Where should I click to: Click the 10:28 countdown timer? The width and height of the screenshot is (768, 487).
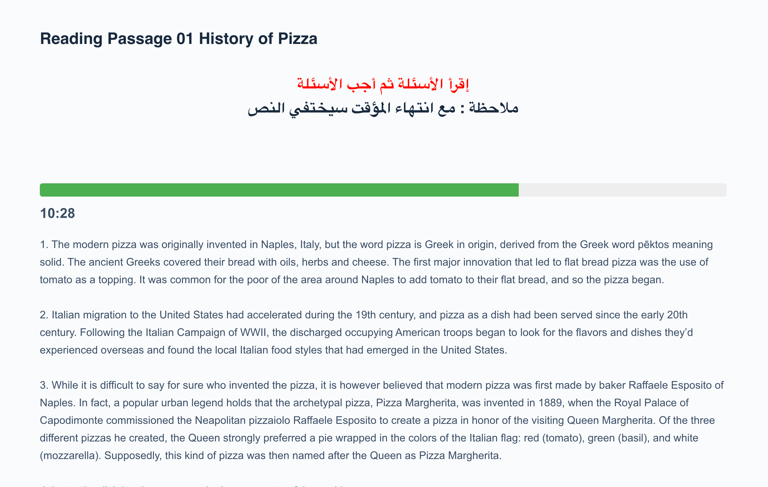(57, 214)
